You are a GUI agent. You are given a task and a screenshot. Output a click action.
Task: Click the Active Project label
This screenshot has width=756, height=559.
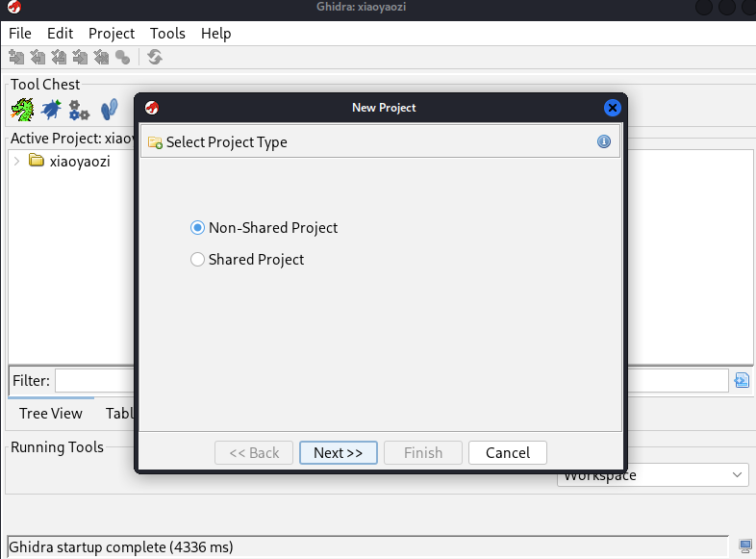coord(72,139)
